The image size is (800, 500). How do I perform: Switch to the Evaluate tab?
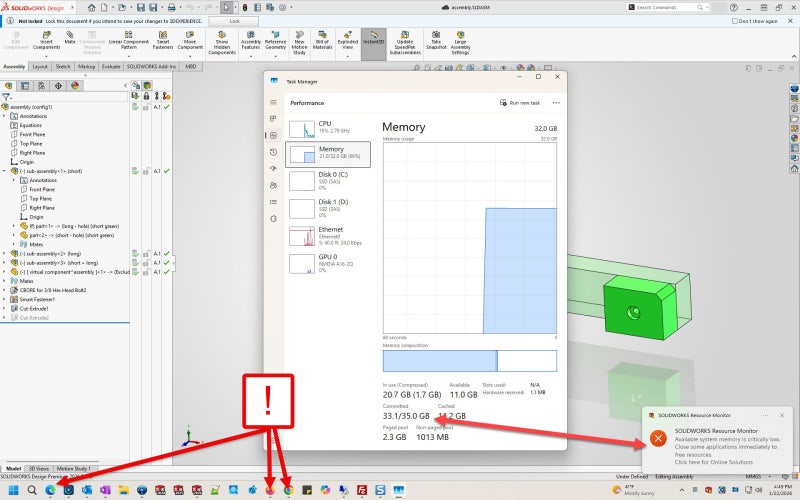click(x=111, y=67)
